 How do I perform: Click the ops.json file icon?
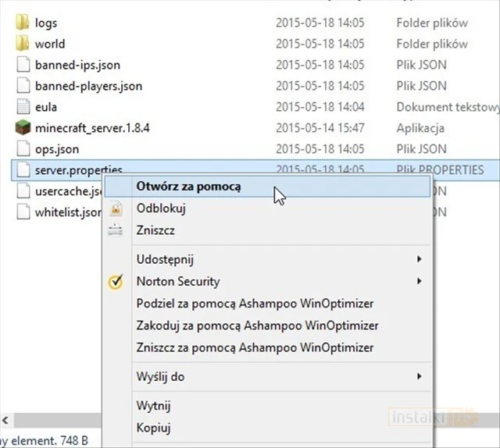click(22, 149)
